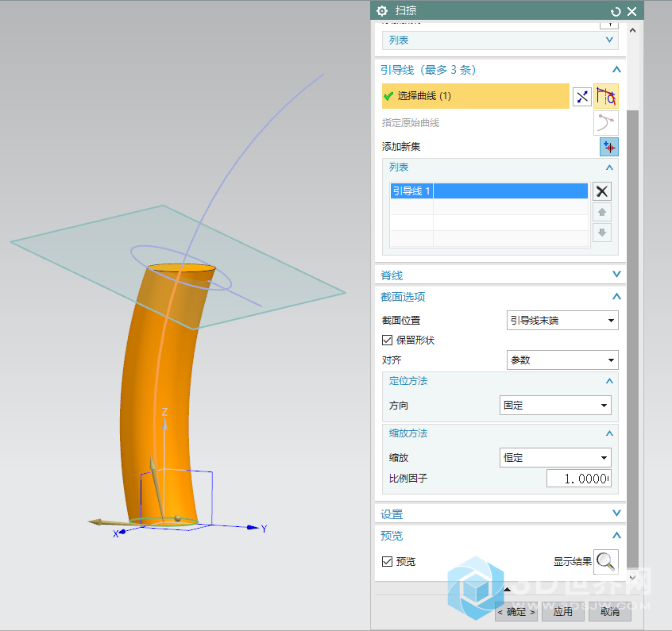
Task: Add a new guide set
Action: click(608, 147)
